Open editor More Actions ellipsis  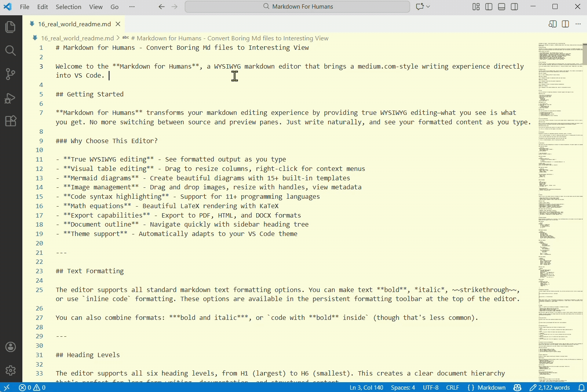click(578, 24)
